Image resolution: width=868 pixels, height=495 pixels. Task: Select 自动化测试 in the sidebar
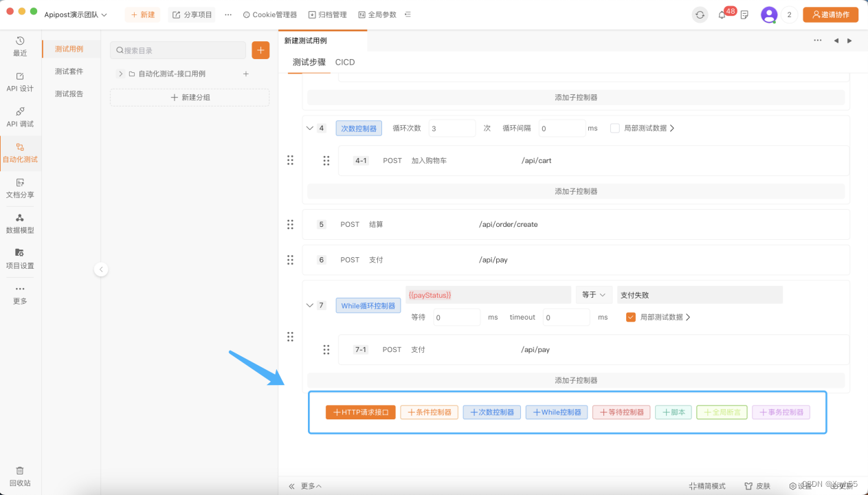pos(20,153)
